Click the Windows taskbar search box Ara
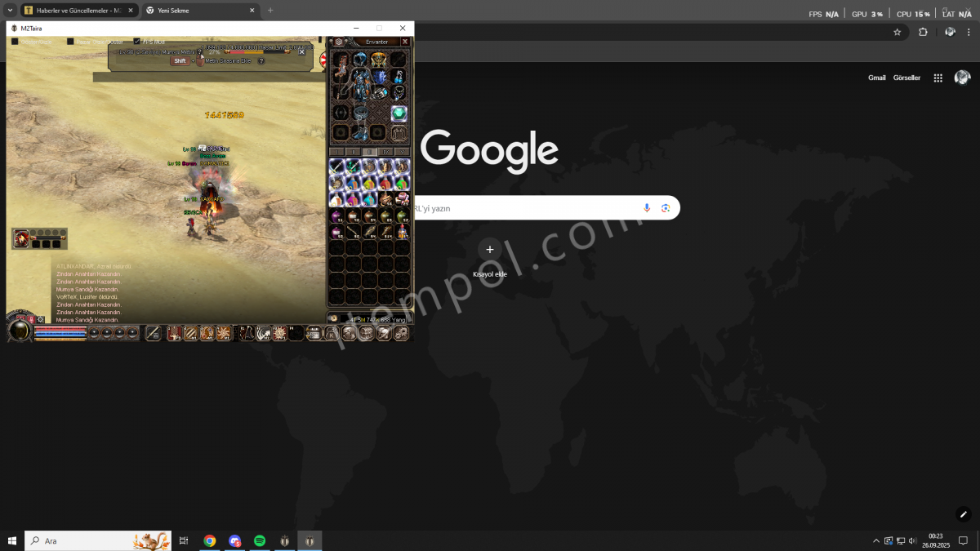The image size is (980, 551). (98, 540)
